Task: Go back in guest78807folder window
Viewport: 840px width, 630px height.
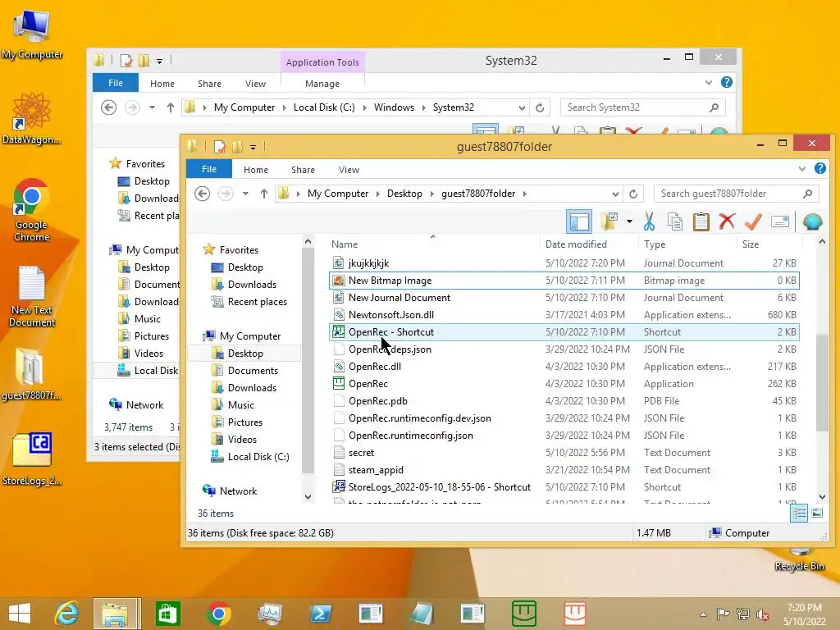Action: click(x=202, y=194)
